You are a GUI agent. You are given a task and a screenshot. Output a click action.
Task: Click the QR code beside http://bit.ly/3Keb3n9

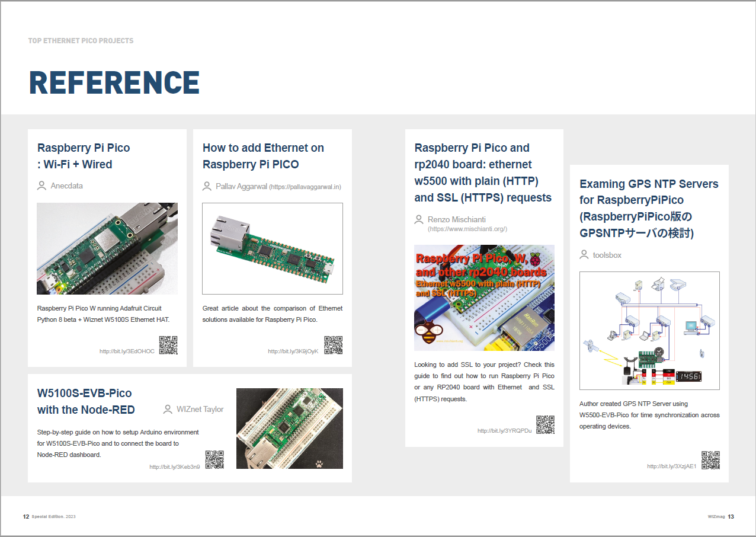tap(214, 460)
